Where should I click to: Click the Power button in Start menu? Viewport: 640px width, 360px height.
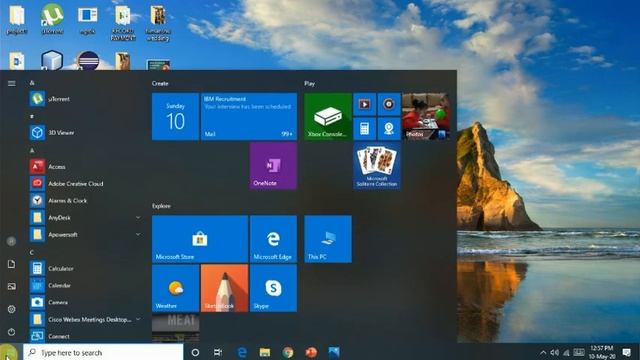tap(11, 332)
